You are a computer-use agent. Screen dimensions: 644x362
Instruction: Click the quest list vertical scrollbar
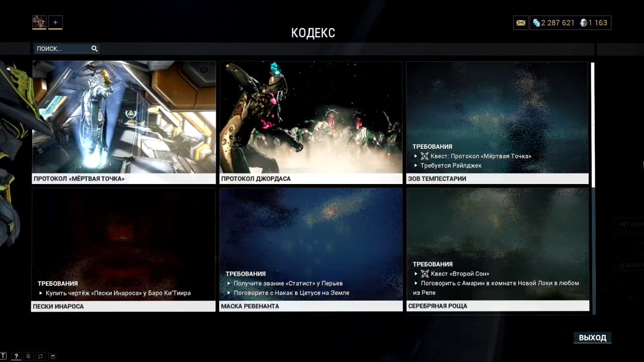pyautogui.click(x=594, y=188)
